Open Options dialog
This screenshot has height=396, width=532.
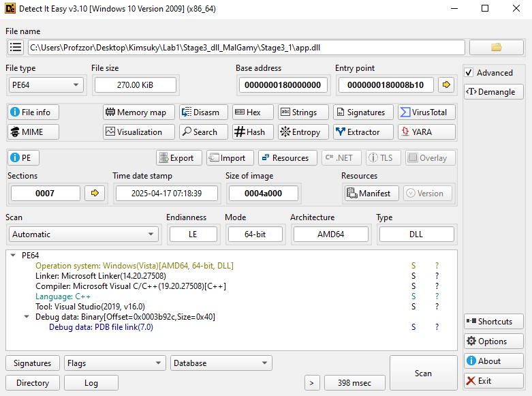point(494,341)
